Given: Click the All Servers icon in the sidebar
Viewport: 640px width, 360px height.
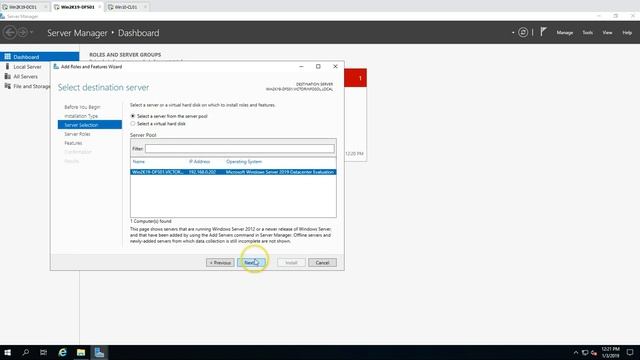Looking at the screenshot, I should [7, 76].
